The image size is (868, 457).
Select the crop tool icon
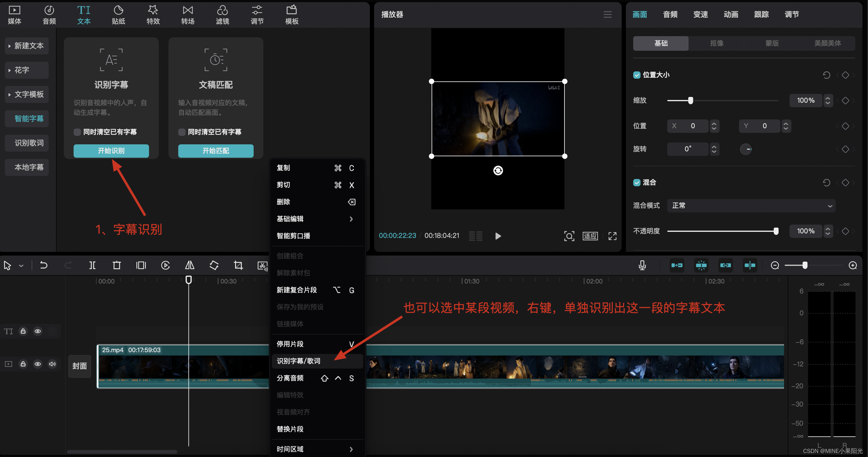(x=238, y=265)
